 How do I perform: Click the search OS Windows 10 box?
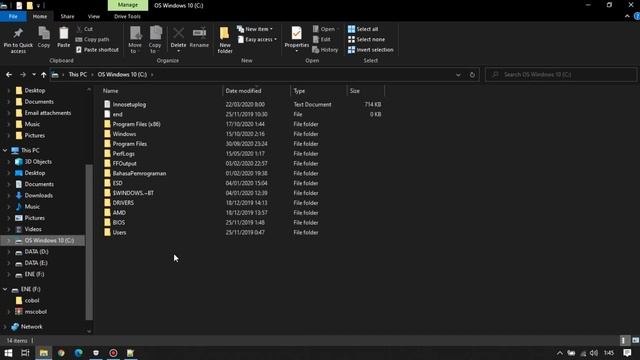click(561, 75)
